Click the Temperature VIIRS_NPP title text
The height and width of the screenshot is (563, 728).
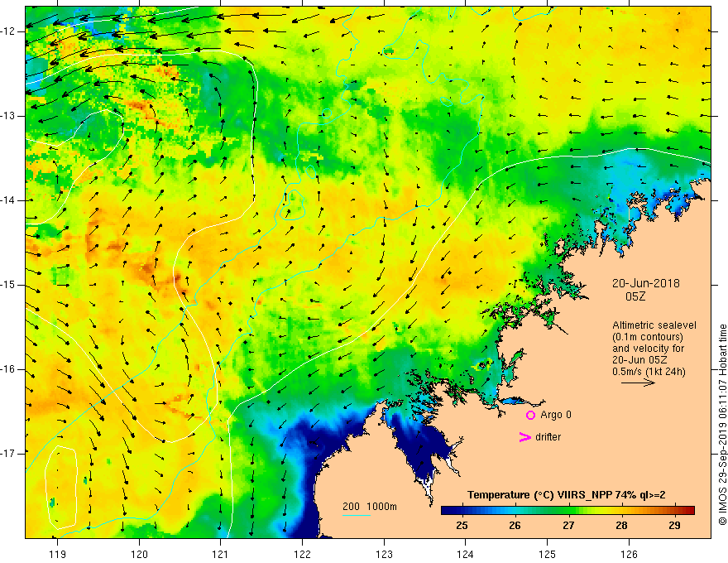pyautogui.click(x=567, y=495)
